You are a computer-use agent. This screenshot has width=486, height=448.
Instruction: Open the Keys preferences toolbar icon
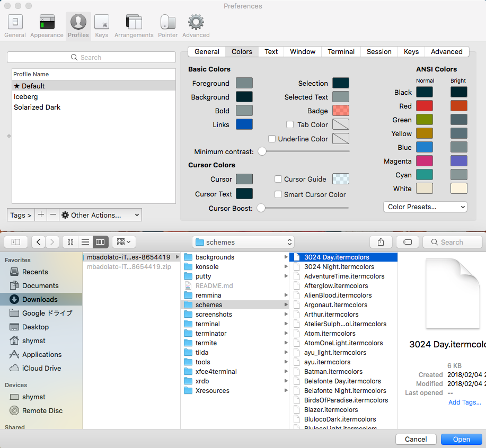pyautogui.click(x=102, y=26)
